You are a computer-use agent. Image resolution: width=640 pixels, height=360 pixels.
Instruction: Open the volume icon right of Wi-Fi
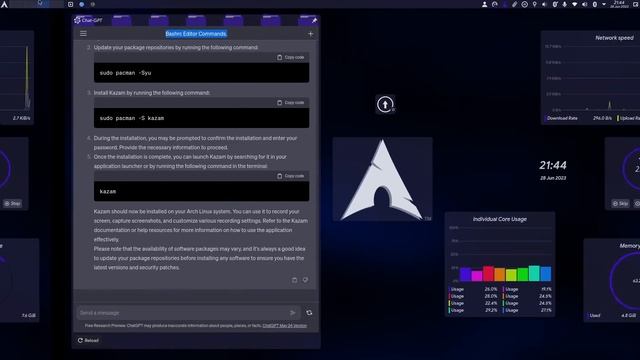(584, 4)
